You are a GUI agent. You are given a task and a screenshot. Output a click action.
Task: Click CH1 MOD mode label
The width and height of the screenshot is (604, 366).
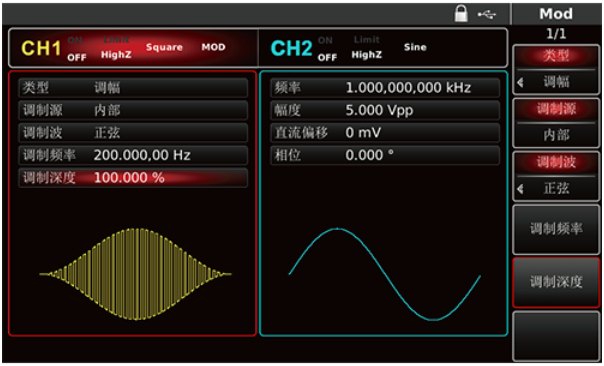(x=213, y=47)
